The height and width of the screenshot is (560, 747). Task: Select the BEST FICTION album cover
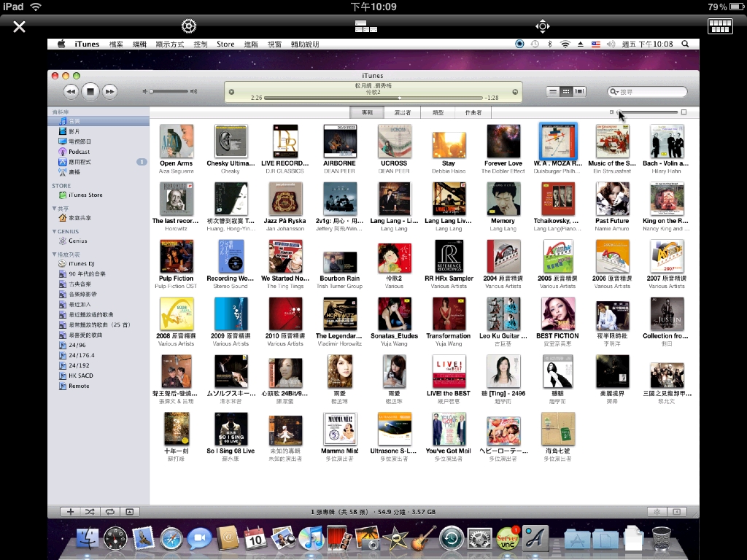click(x=558, y=314)
